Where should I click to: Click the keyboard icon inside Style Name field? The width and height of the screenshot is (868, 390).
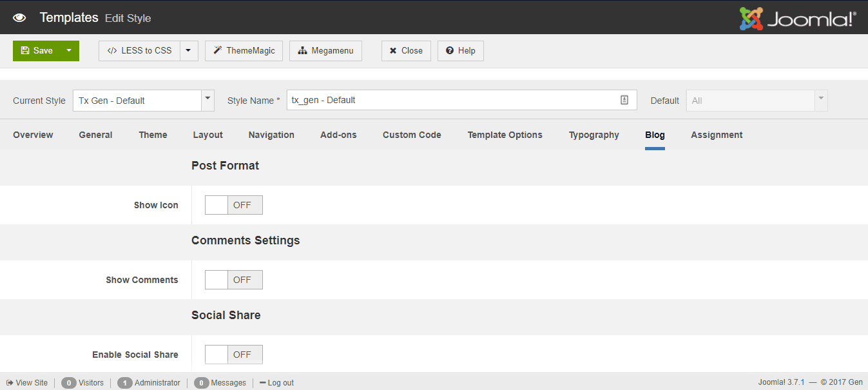pyautogui.click(x=624, y=100)
